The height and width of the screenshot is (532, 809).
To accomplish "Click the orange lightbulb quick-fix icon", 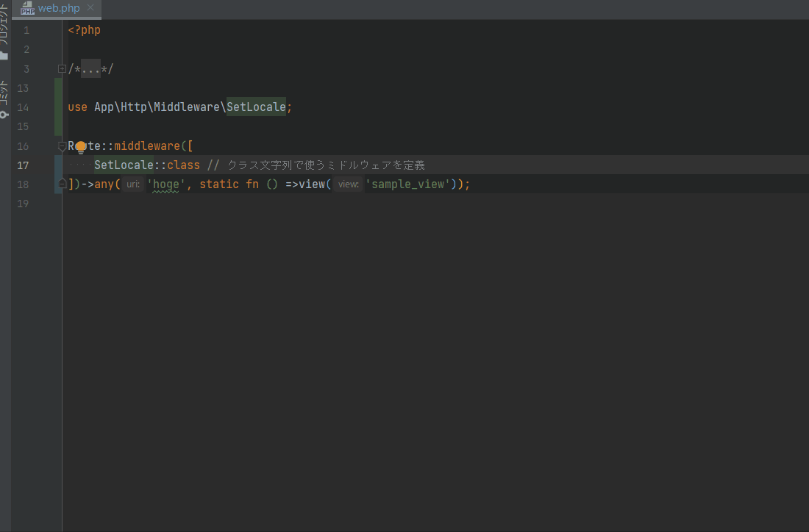I will click(81, 147).
